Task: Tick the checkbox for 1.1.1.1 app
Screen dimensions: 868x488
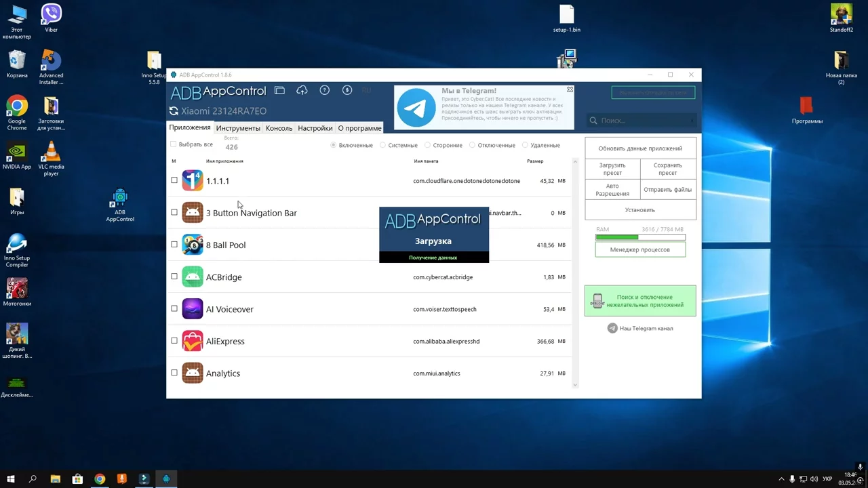Action: 174,180
